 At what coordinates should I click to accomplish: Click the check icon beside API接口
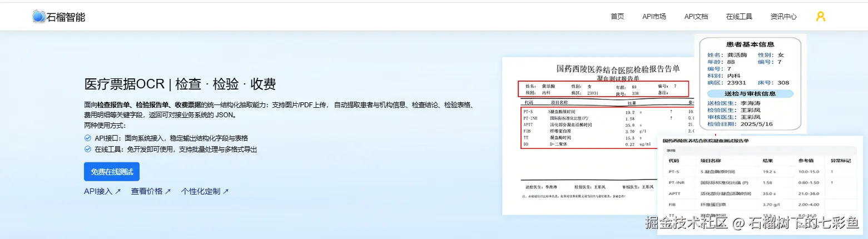87,138
